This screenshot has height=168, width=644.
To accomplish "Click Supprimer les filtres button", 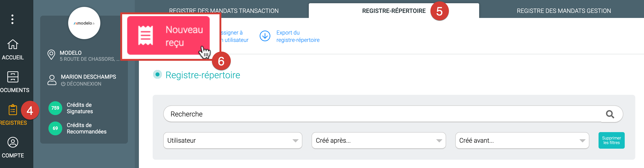I will [611, 140].
